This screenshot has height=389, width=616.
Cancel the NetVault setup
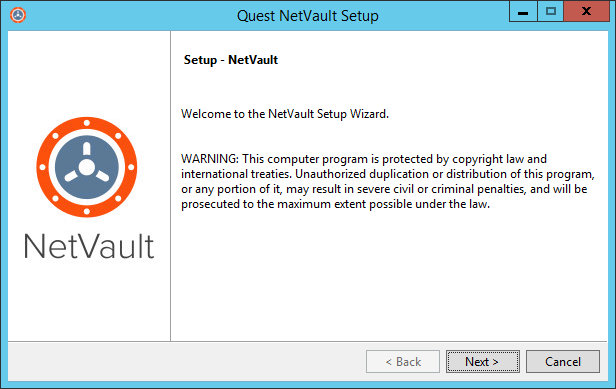pyautogui.click(x=563, y=361)
